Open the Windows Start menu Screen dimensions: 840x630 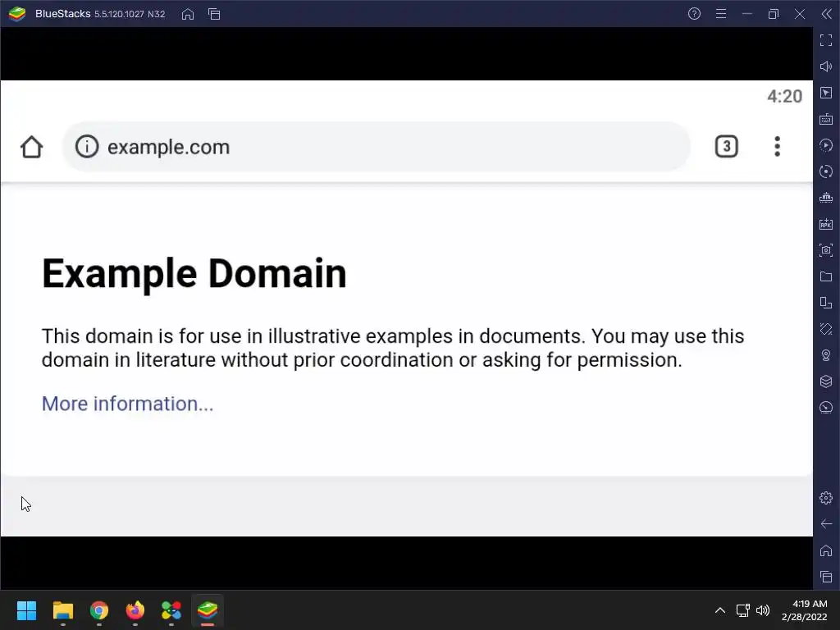[26, 610]
